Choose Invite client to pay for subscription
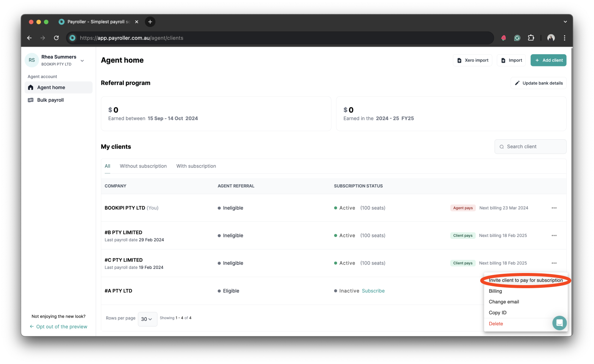This screenshot has height=364, width=594. [x=526, y=280]
